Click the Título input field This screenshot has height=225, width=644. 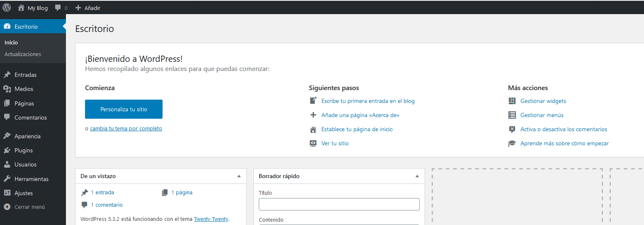[339, 204]
